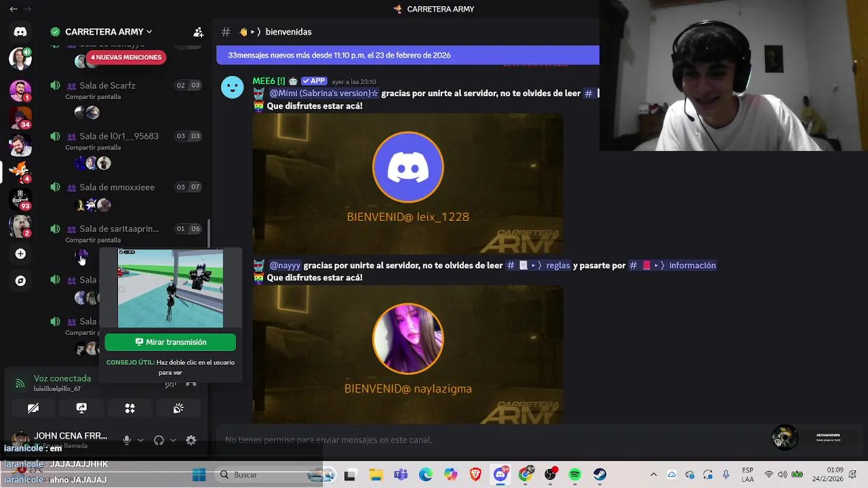The width and height of the screenshot is (868, 488).
Task: Open Steam from the taskbar
Action: pos(600,474)
